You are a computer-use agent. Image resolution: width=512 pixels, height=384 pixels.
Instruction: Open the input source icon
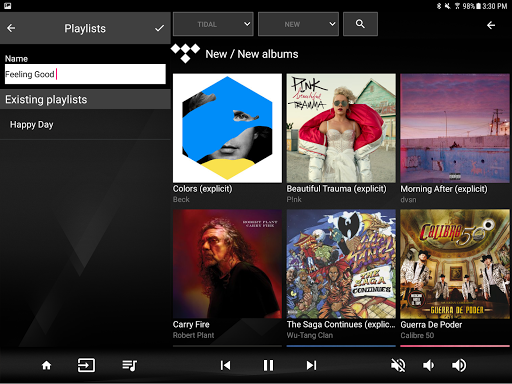pos(86,365)
